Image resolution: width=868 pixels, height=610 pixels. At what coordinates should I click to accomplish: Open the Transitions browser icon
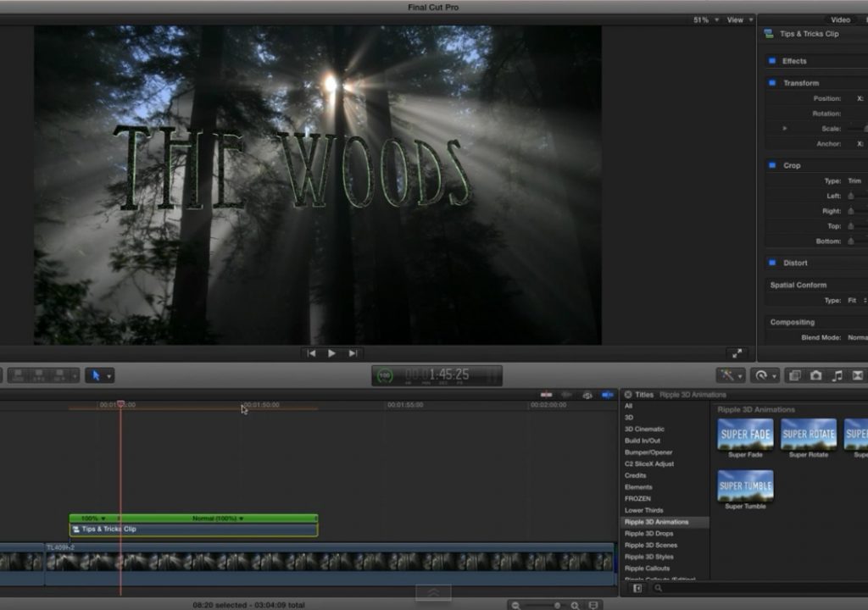point(858,376)
